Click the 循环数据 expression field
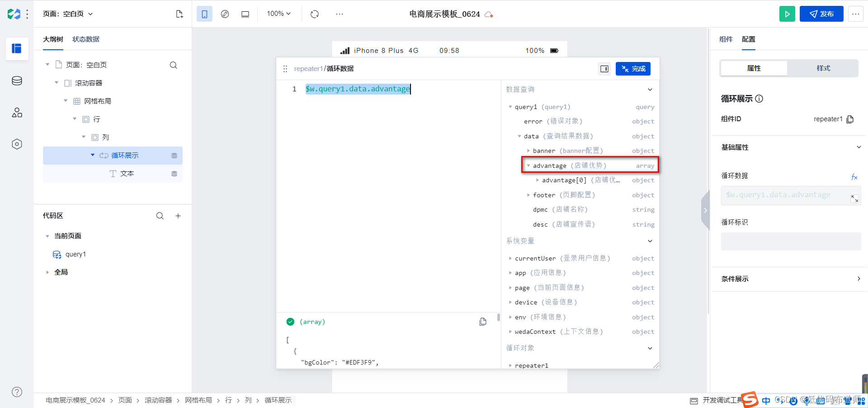This screenshot has height=408, width=868. [x=791, y=195]
